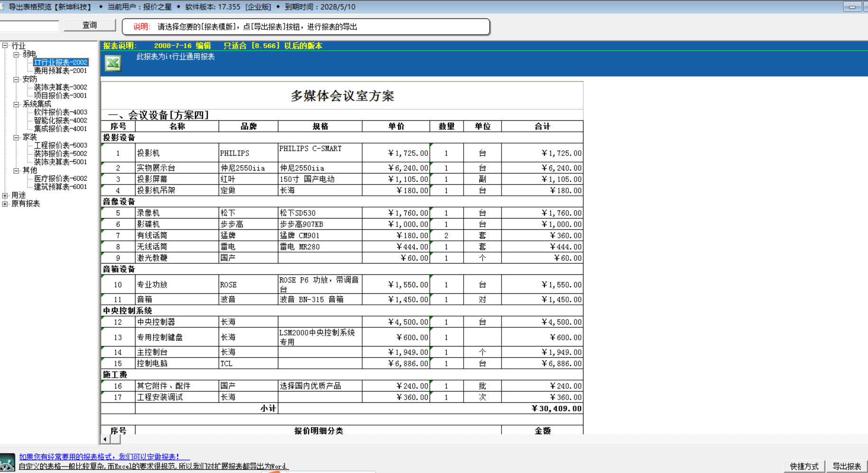Click the 中央控制器 name cell
868x473 pixels.
[x=177, y=322]
